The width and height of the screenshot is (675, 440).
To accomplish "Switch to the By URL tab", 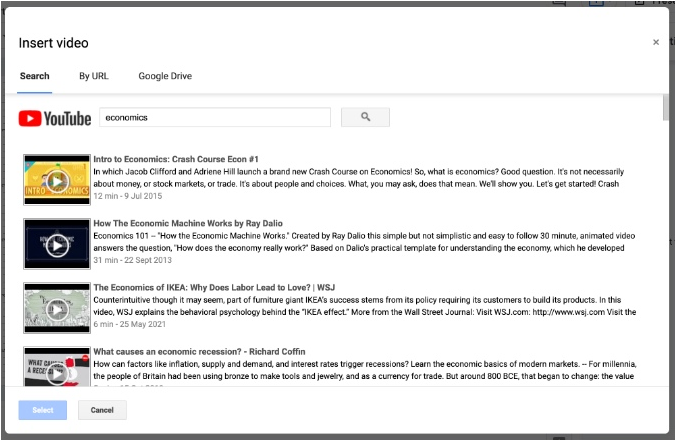I will [94, 76].
